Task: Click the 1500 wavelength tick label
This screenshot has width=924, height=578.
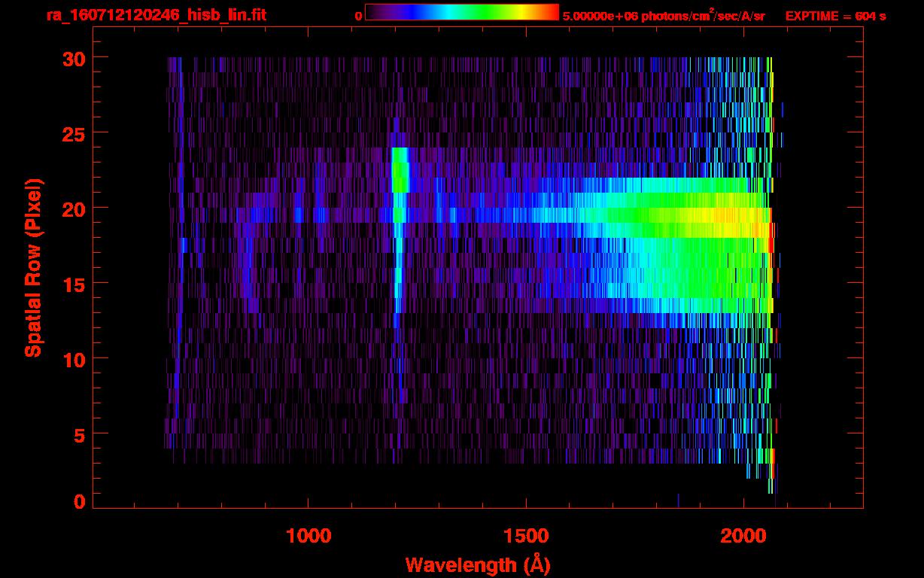Action: point(526,535)
